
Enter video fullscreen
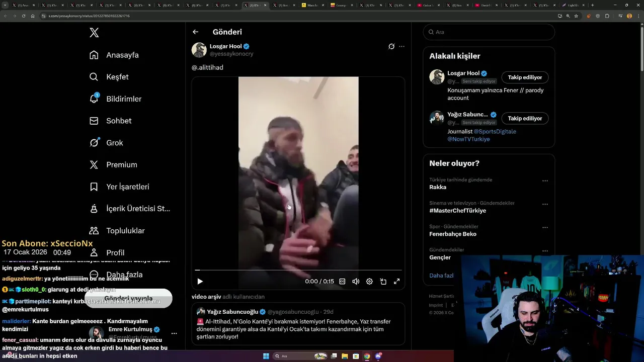tap(396, 282)
